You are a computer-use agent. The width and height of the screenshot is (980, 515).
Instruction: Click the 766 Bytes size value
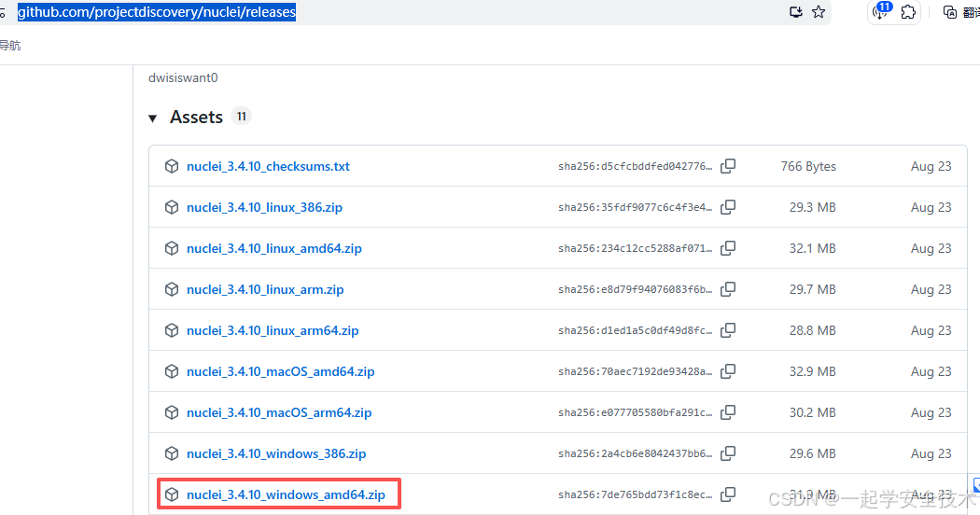click(808, 166)
